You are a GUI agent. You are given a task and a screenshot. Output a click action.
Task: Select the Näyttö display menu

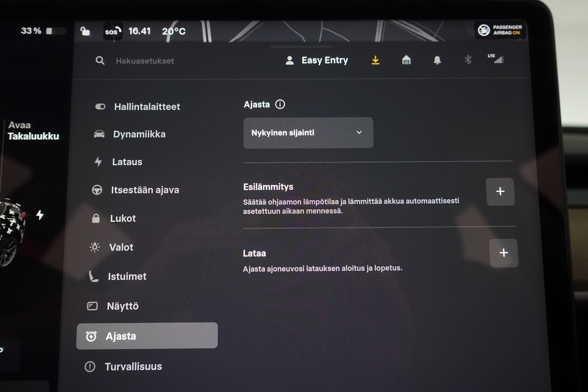point(113,306)
